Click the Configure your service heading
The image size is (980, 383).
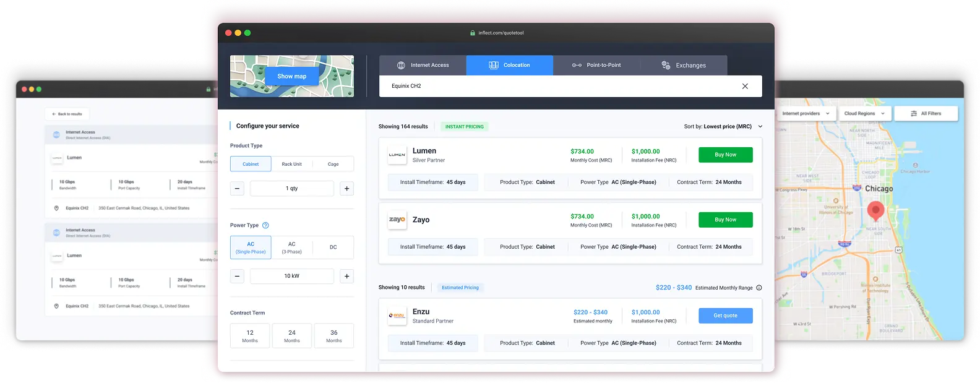click(268, 126)
